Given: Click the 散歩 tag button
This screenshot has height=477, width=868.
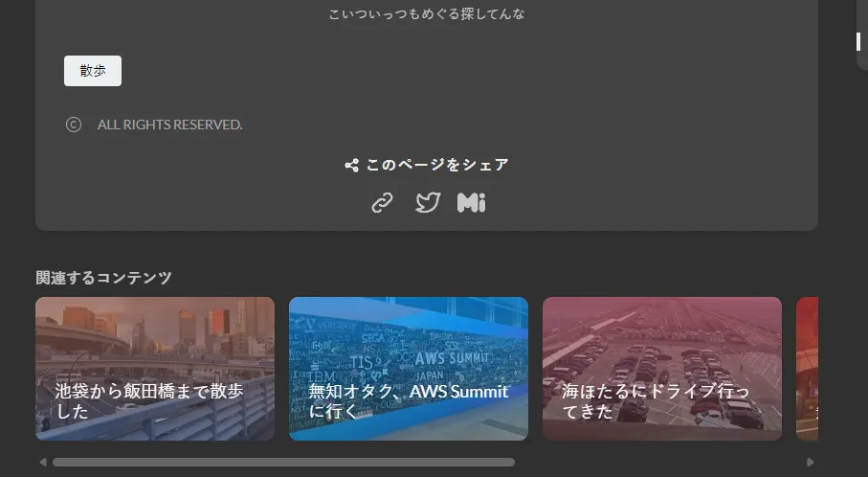Looking at the screenshot, I should click(93, 71).
